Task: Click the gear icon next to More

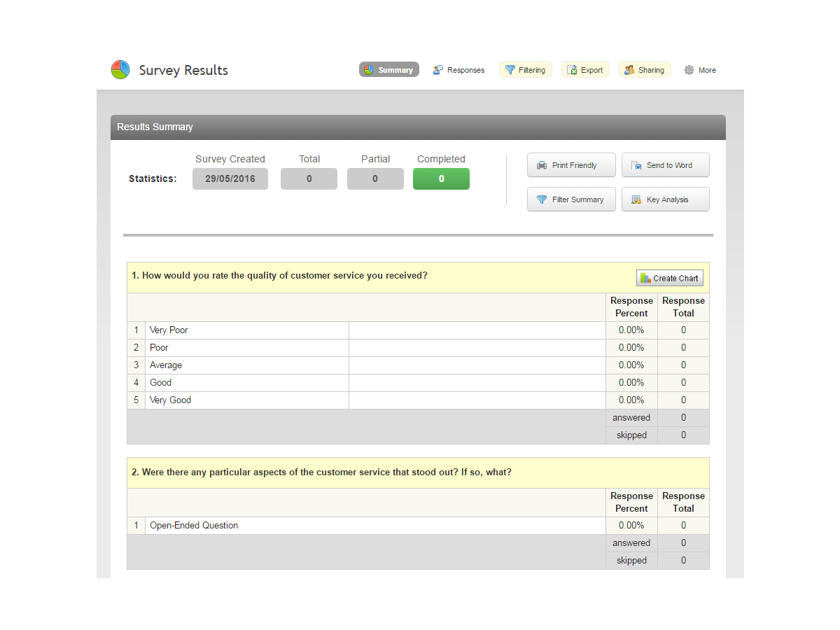Action: [x=689, y=70]
